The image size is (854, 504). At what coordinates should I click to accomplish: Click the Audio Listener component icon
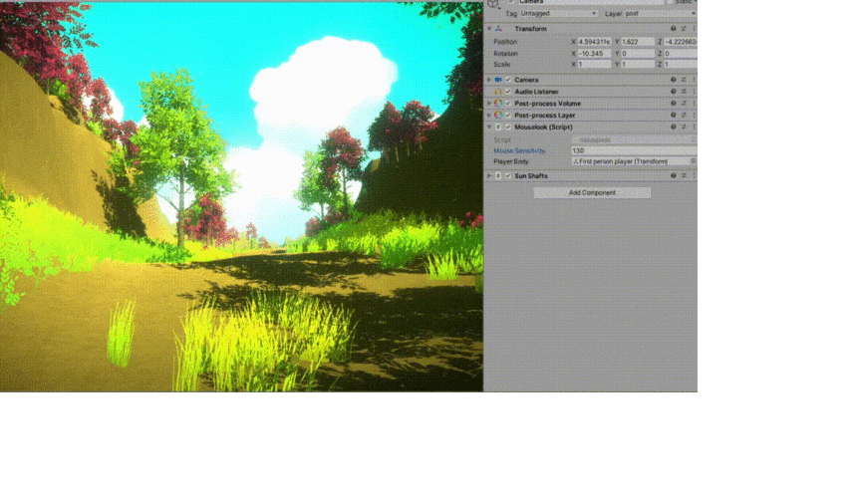coord(498,92)
